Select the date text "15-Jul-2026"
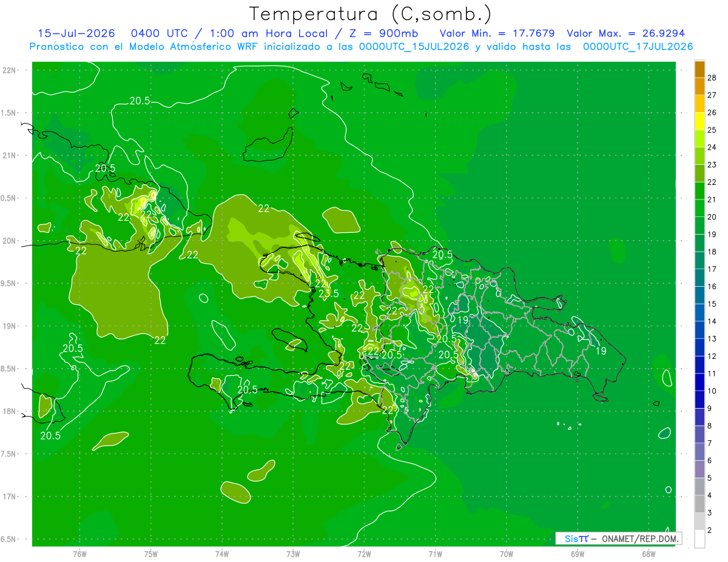Screen dimensions: 728x562 76,33
